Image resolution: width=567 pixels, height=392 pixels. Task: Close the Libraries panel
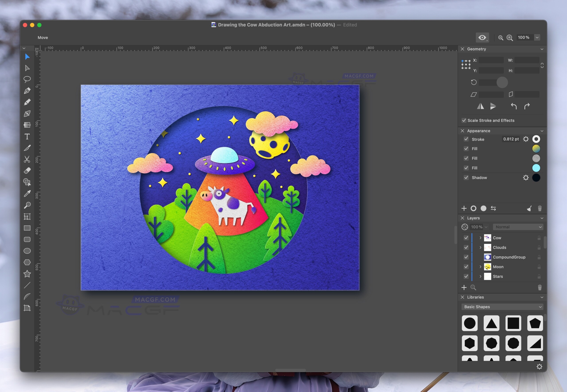(x=462, y=297)
